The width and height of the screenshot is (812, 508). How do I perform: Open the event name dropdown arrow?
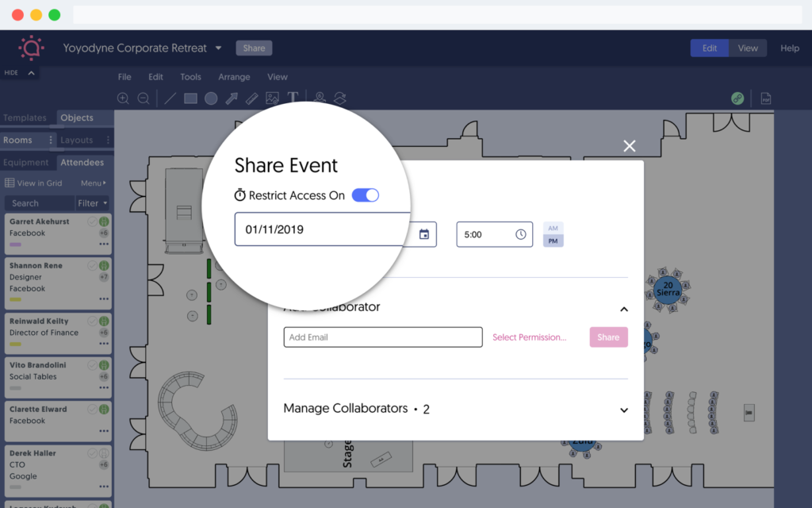pyautogui.click(x=219, y=48)
